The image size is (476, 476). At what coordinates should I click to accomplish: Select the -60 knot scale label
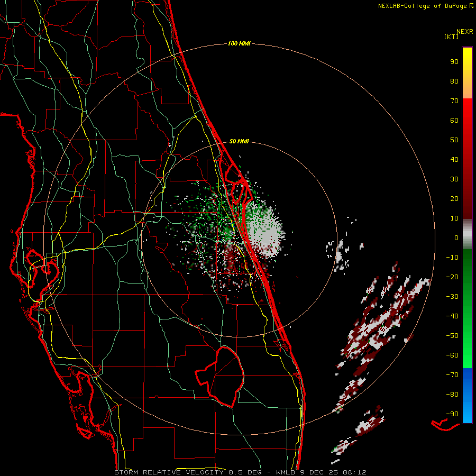[x=452, y=355]
